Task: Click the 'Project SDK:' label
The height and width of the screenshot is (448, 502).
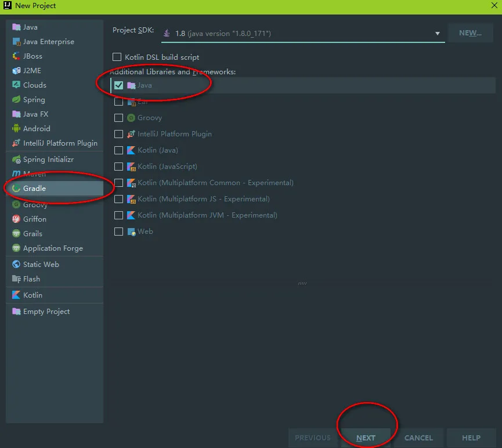Action: click(133, 30)
